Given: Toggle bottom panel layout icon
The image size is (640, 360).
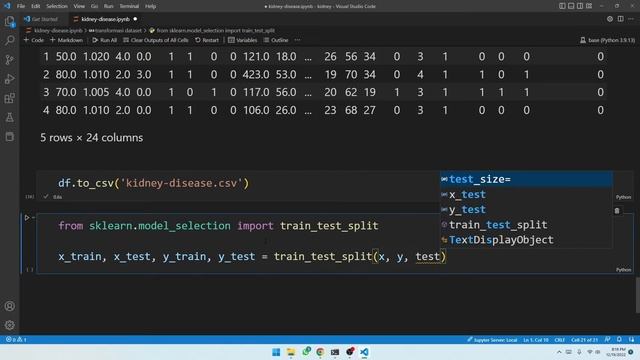Looking at the screenshot, I should tap(571, 6).
